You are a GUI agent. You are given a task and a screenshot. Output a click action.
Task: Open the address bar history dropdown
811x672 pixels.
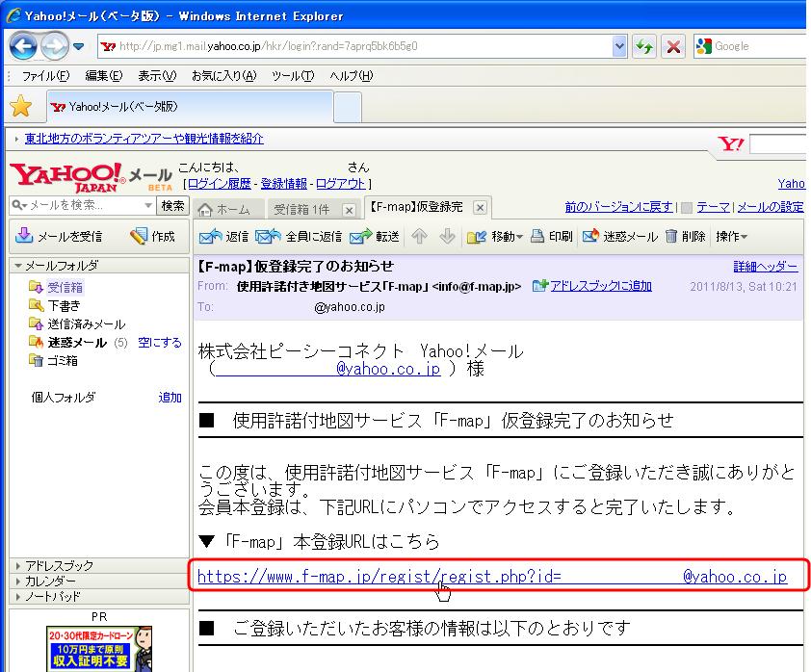tap(619, 46)
